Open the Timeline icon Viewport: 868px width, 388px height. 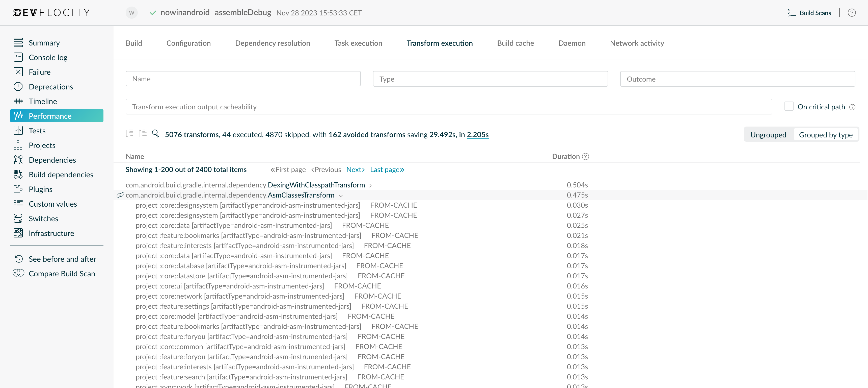pos(18,101)
